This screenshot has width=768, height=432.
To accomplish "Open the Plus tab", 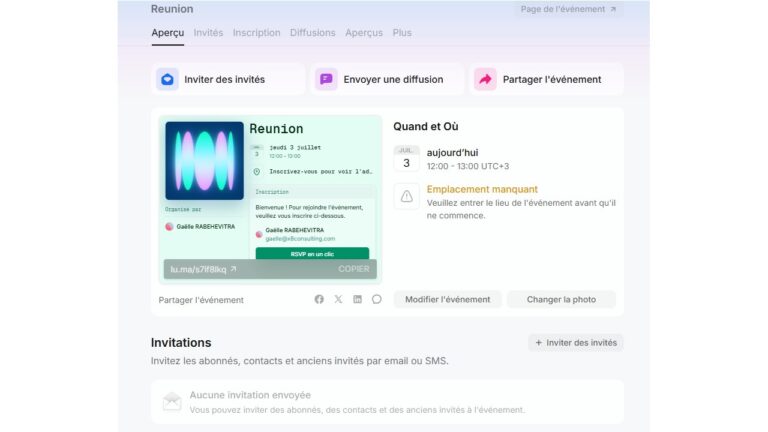I will (x=402, y=33).
